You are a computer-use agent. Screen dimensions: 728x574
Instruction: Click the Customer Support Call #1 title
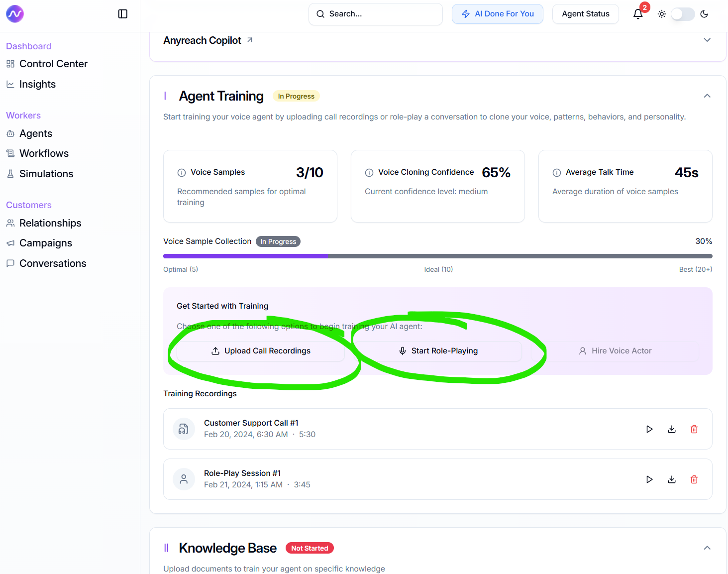pos(251,423)
